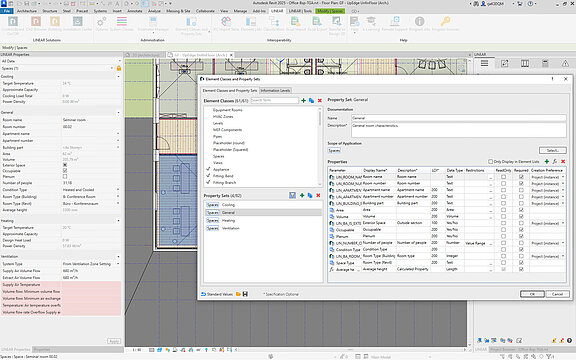
Task: Collapse the General section in LINEAR Properties
Action: (118, 112)
